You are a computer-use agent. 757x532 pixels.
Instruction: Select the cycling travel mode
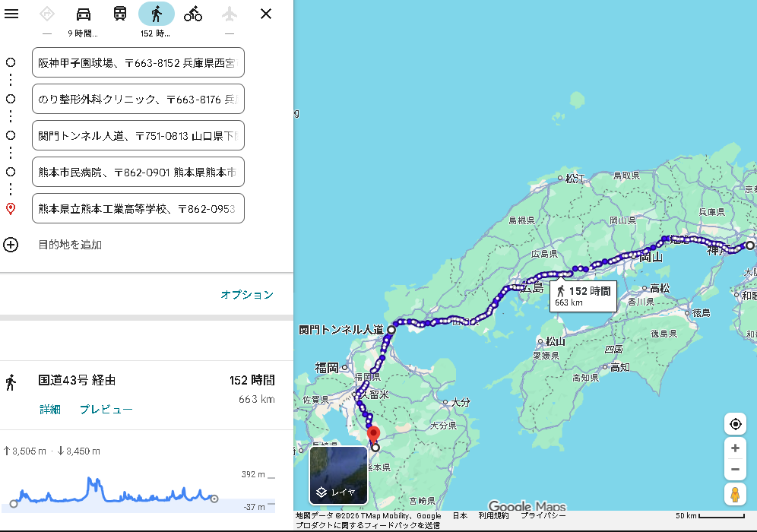(x=193, y=14)
